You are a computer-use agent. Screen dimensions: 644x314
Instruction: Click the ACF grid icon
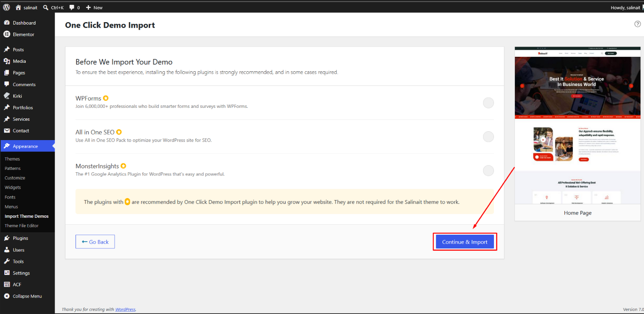7,284
